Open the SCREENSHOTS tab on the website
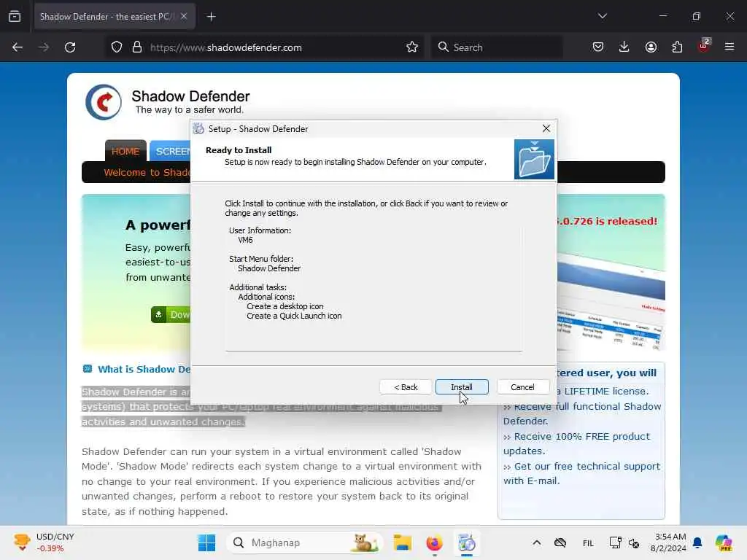This screenshot has width=747, height=560. point(171,152)
